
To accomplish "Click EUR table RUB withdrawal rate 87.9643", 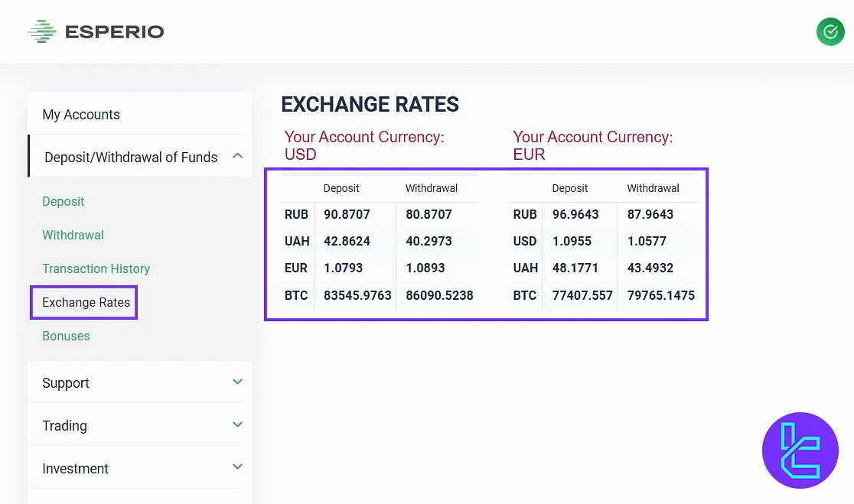I will pos(650,214).
